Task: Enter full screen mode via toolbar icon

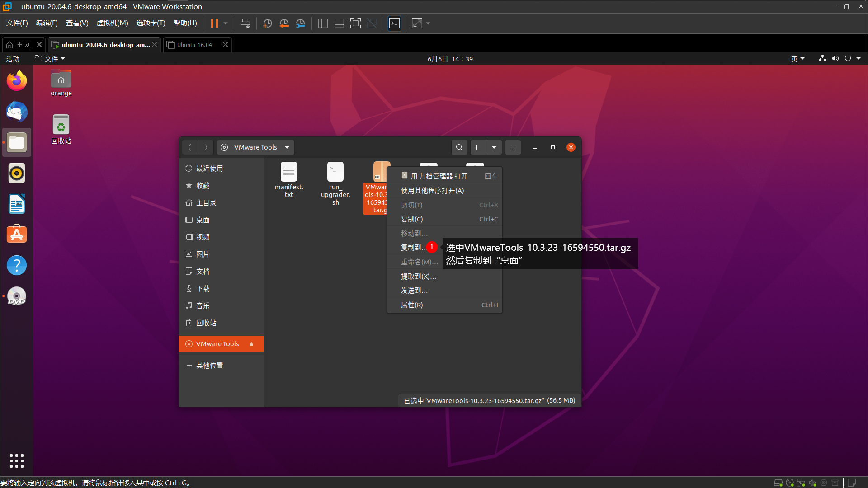Action: coord(355,23)
